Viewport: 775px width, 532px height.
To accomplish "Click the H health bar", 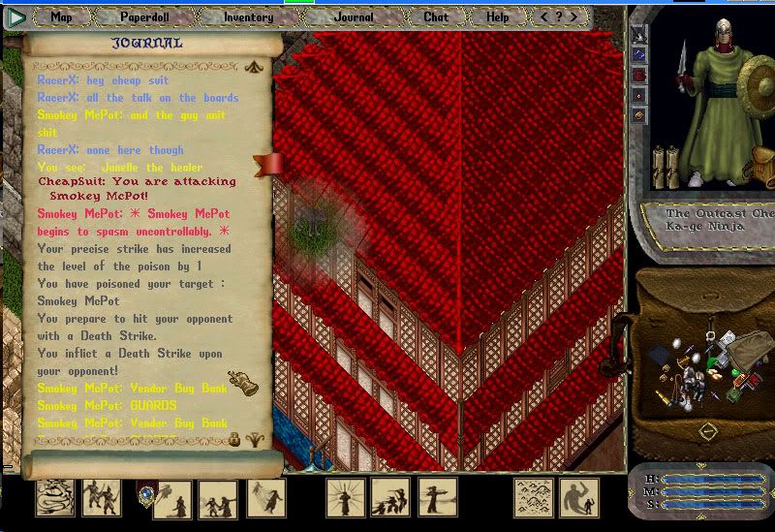I will click(x=713, y=479).
